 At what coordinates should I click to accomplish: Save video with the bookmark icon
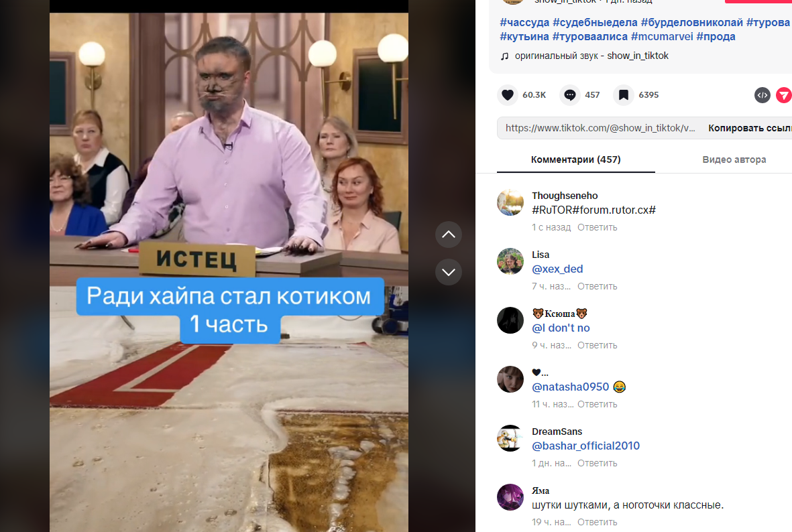(623, 95)
